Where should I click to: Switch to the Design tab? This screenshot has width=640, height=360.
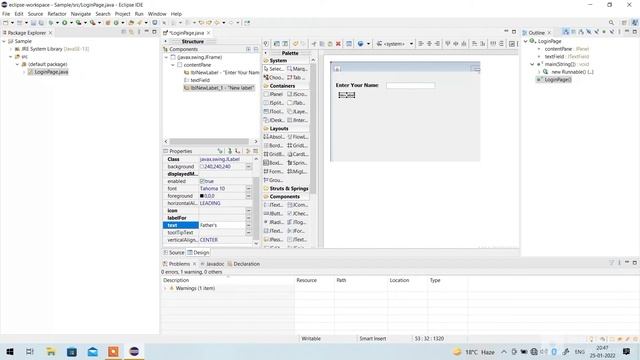point(198,253)
